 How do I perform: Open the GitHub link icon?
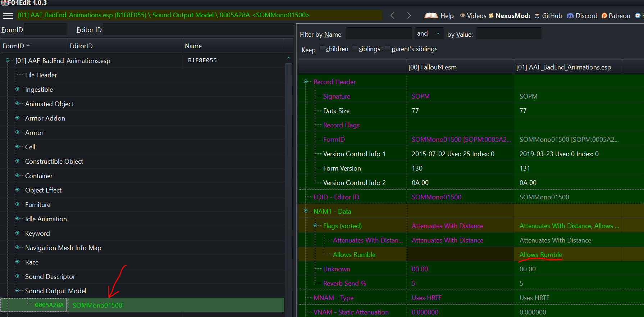(537, 16)
